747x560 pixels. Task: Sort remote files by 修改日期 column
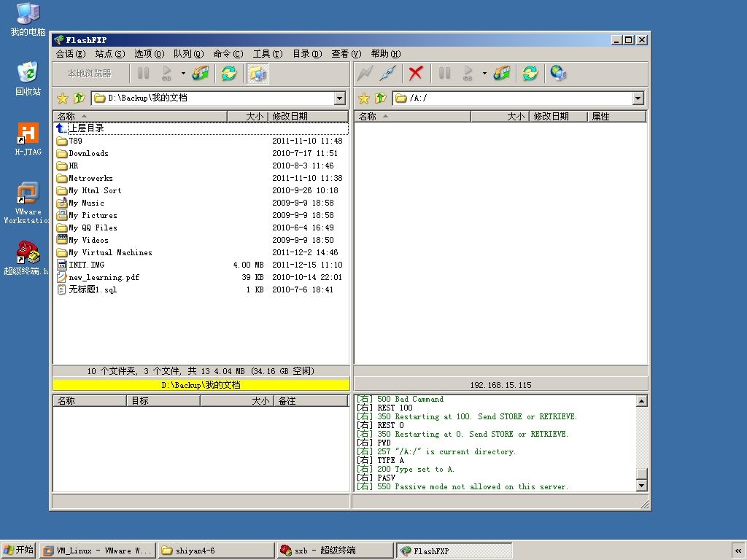point(558,116)
